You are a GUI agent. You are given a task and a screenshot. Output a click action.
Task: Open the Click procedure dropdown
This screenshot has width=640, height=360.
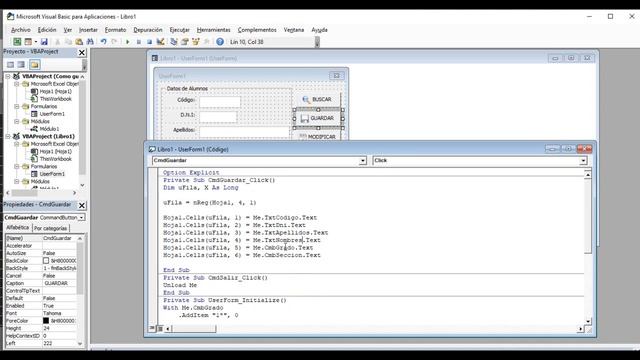(583, 161)
